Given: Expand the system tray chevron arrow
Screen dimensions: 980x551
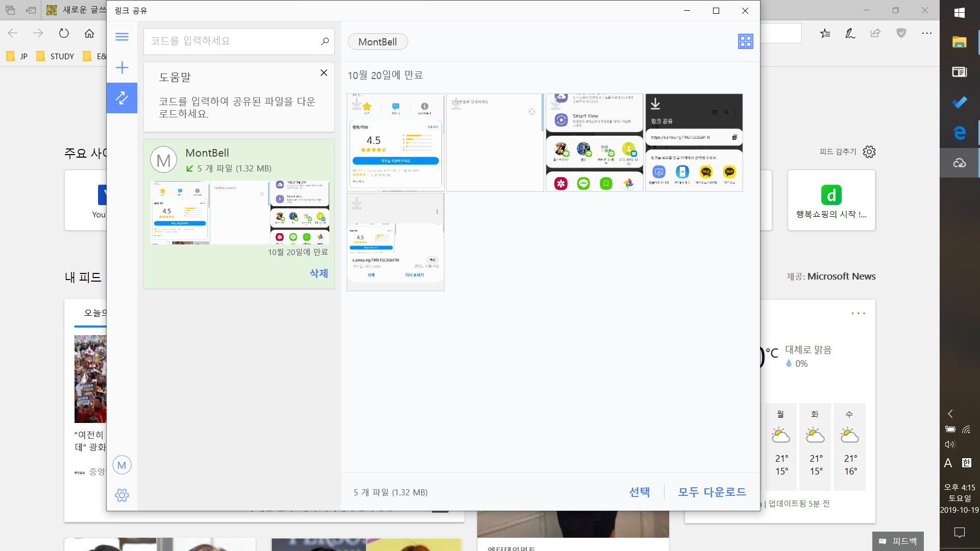Looking at the screenshot, I should 950,414.
